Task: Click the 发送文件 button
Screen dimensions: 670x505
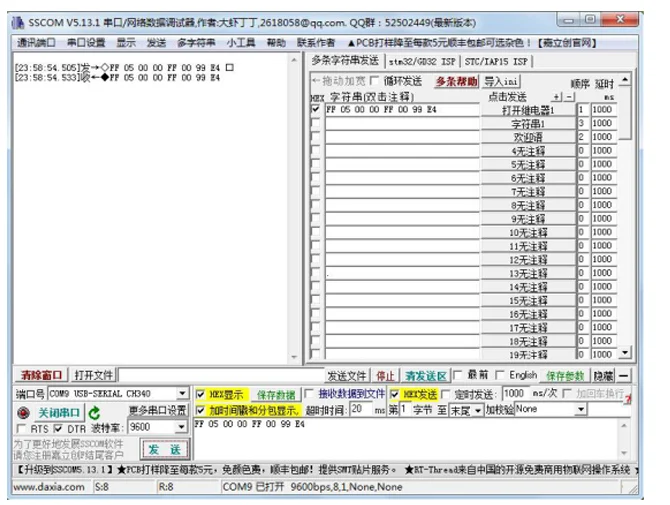Action: click(347, 376)
